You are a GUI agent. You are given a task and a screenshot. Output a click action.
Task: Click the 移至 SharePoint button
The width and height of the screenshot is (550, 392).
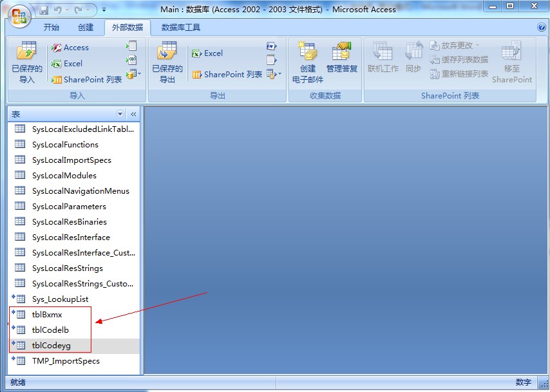512,62
